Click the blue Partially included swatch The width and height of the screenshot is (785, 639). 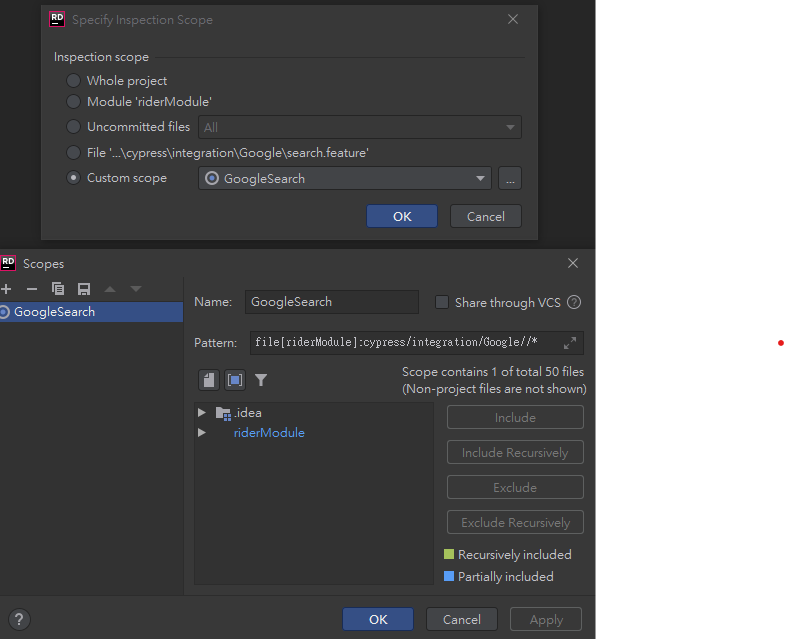(449, 576)
